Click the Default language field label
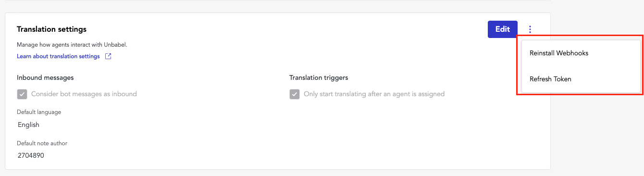The width and height of the screenshot is (644, 176). [x=39, y=112]
